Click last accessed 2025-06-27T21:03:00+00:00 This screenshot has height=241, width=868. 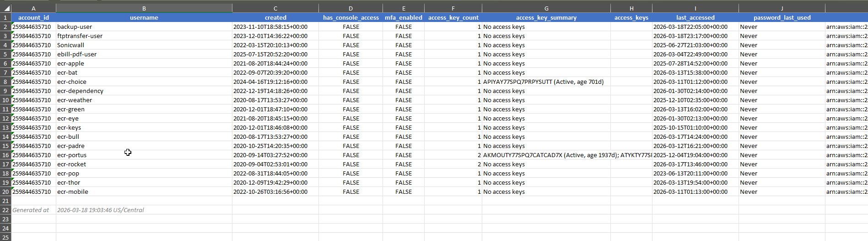(x=695, y=45)
